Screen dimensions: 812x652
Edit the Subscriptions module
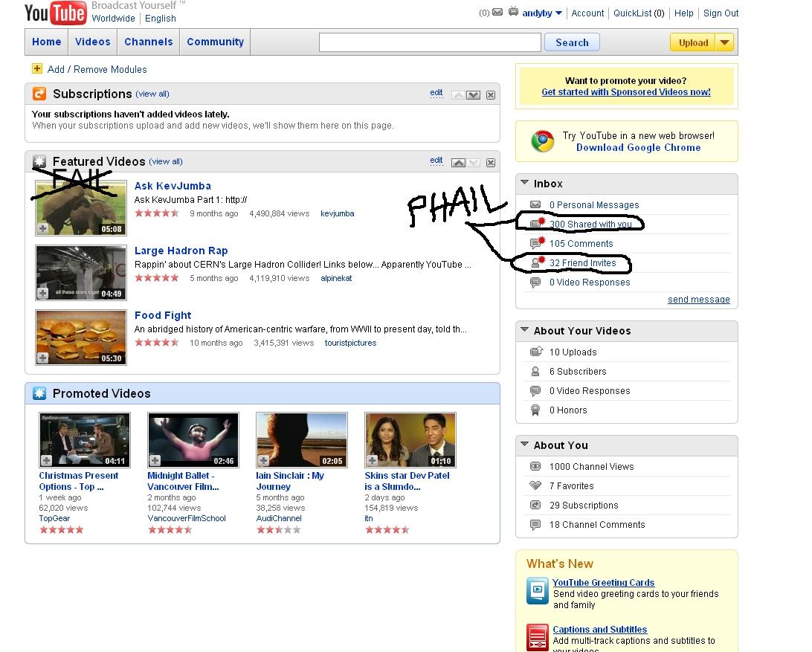436,93
